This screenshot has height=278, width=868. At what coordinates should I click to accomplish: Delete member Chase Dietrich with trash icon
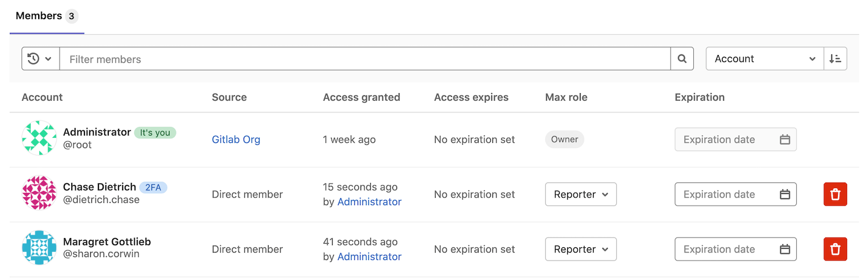pos(835,195)
